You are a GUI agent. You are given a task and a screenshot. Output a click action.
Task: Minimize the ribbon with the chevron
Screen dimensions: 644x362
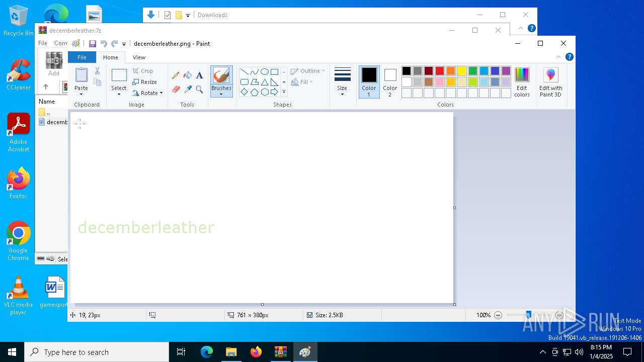click(x=558, y=57)
